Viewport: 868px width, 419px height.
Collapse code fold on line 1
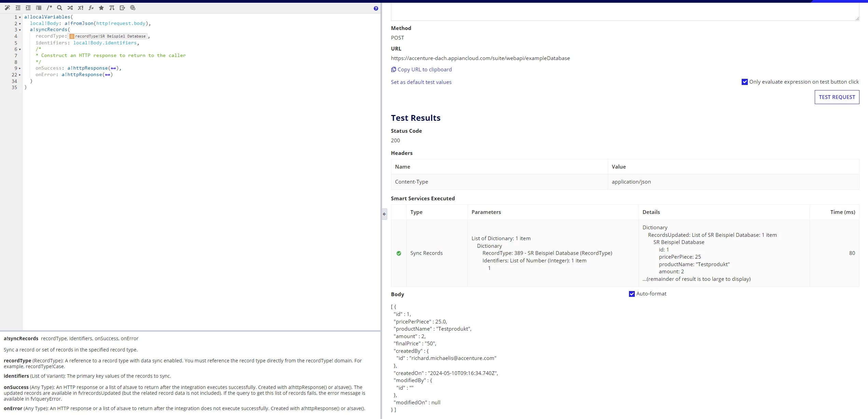[x=20, y=17]
